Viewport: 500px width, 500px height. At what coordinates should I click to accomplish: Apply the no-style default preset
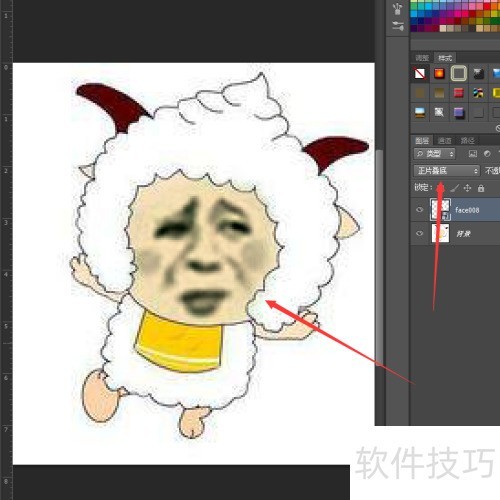420,73
